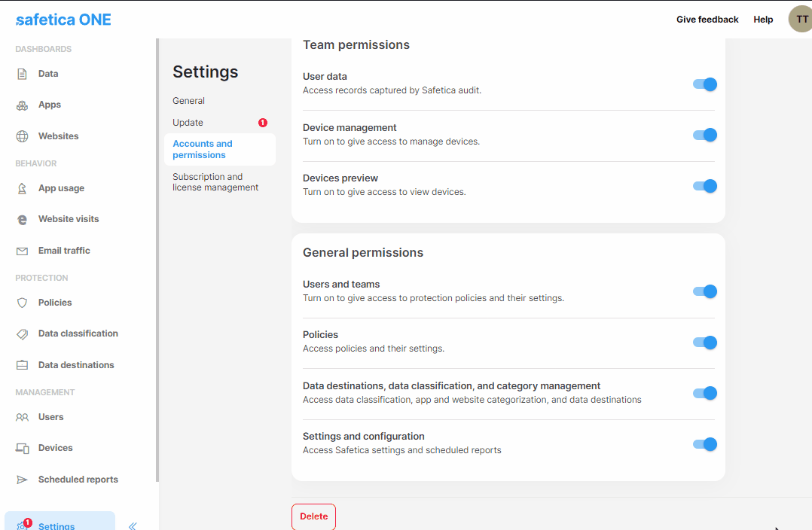Open the General settings section
This screenshot has height=530, width=812.
(188, 101)
